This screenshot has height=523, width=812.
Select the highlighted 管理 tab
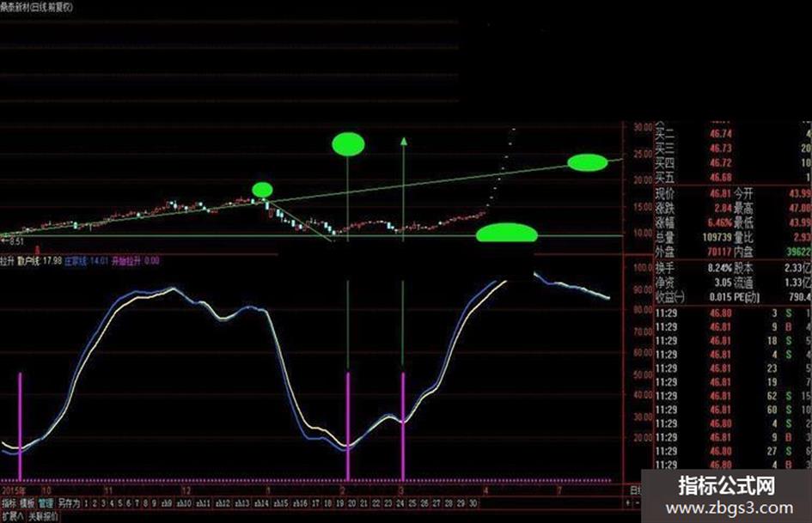point(46,503)
